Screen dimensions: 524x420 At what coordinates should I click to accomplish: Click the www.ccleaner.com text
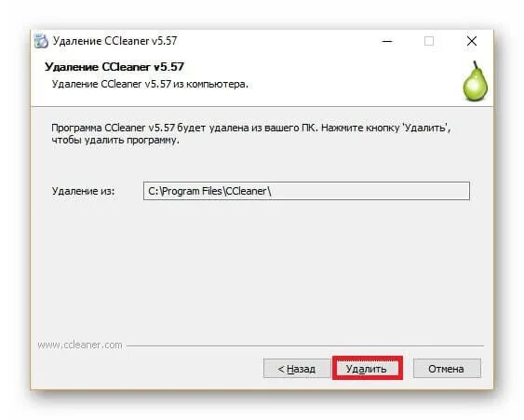click(80, 345)
